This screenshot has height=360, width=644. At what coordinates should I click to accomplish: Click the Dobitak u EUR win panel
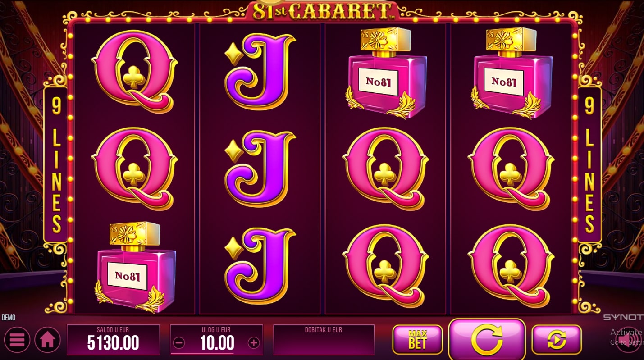pos(324,340)
